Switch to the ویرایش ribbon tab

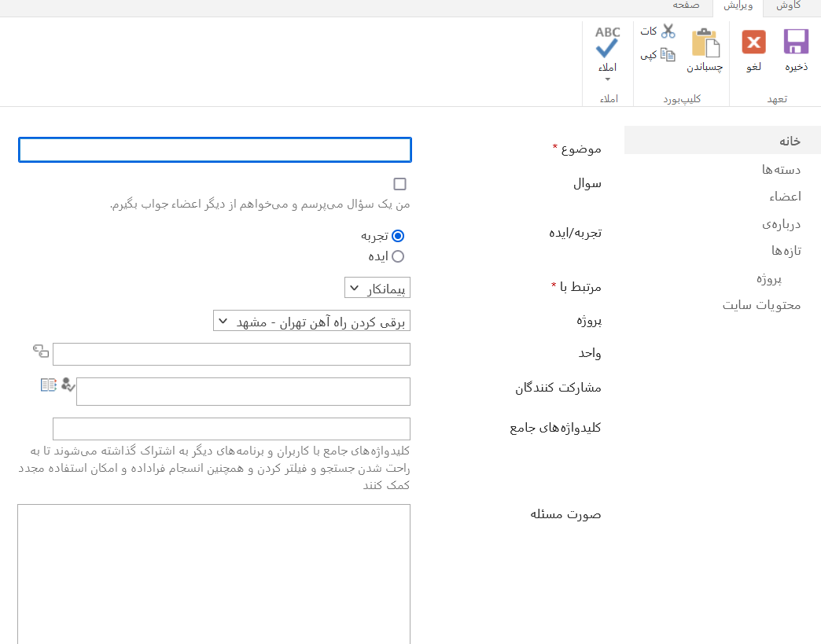[x=738, y=6]
